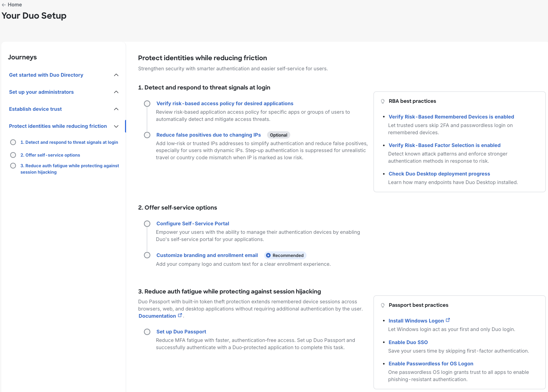
Task: Open Verify Risk-Based Factor Selection is enabled
Action: pos(445,145)
